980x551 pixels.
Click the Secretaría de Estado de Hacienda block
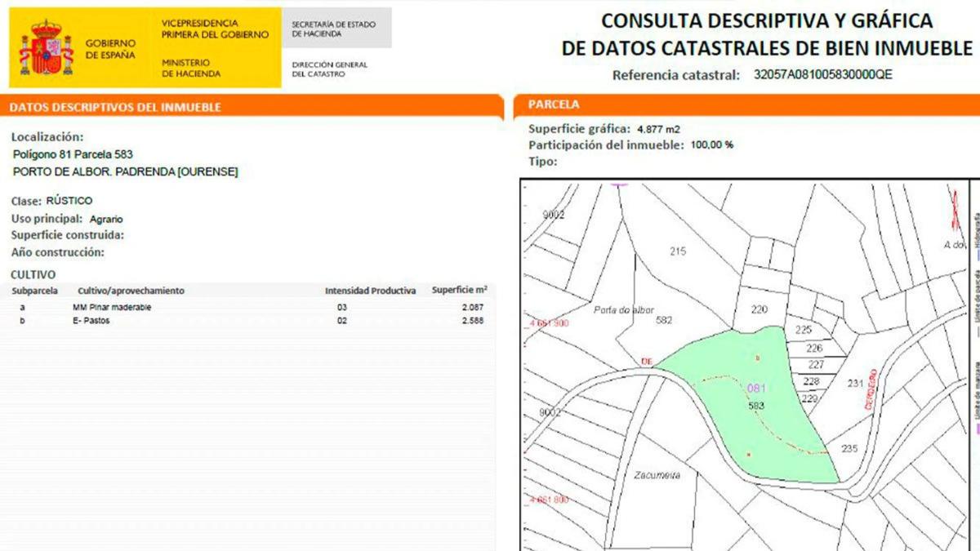(x=336, y=29)
